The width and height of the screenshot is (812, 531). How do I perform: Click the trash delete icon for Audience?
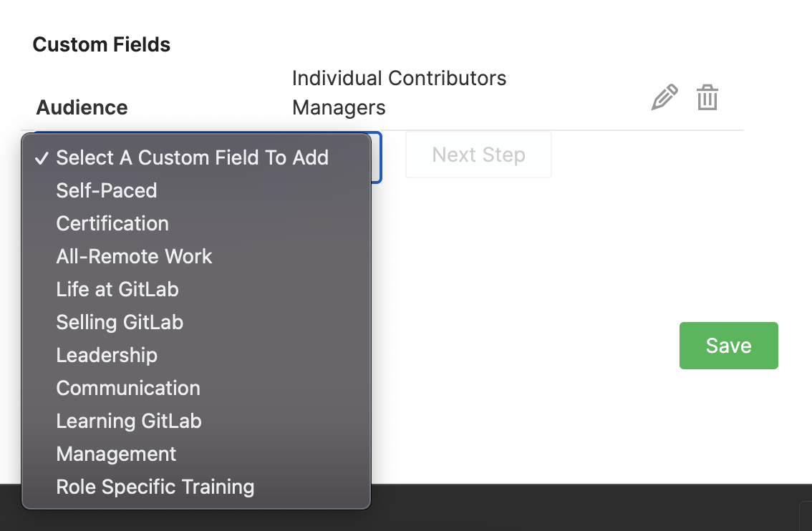[707, 97]
